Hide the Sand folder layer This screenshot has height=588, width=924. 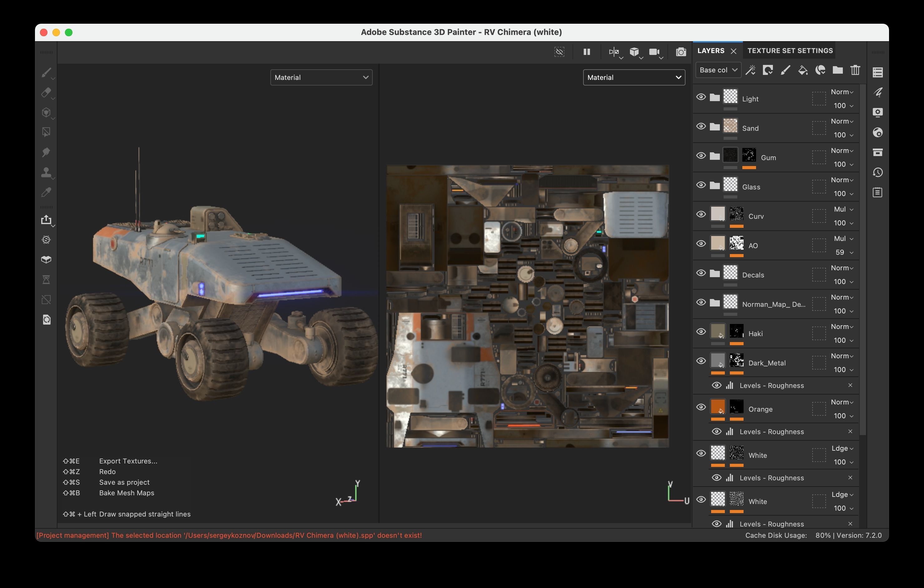(701, 126)
